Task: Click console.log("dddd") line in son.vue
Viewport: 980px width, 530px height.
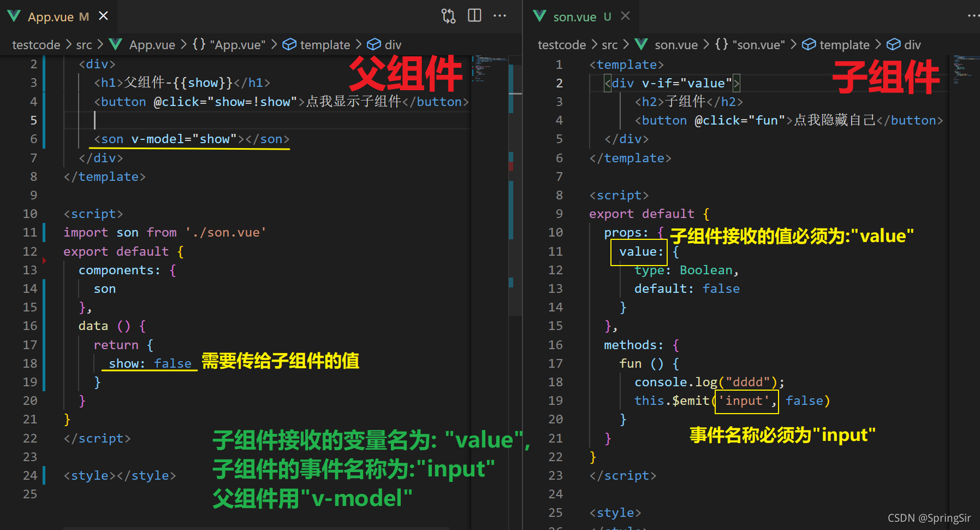Action: [709, 382]
